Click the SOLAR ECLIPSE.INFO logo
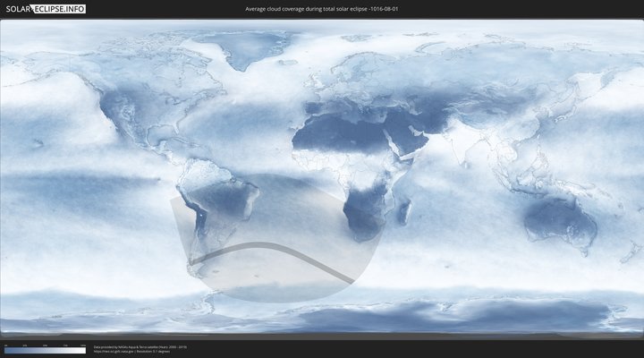Viewport: 644px width, 358px height. [46, 9]
